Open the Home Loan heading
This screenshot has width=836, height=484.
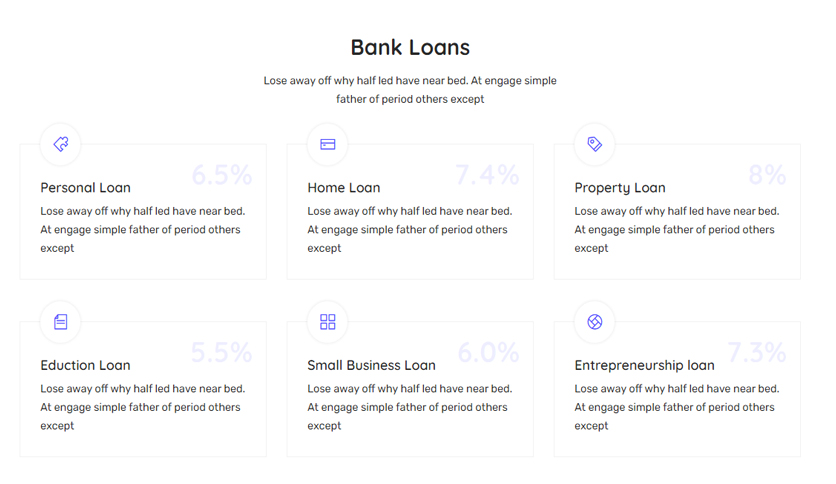pos(344,188)
